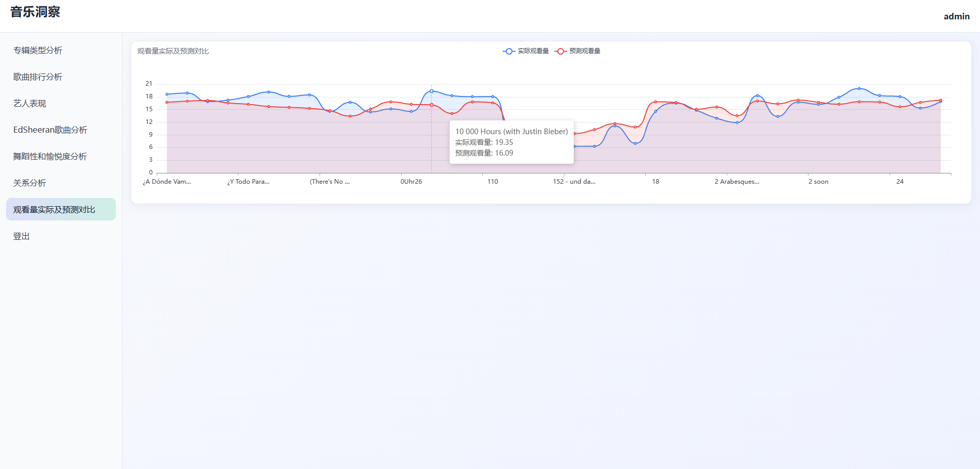Navigate to 舞蹈性和愉悦度分析
The image size is (980, 469).
point(50,156)
